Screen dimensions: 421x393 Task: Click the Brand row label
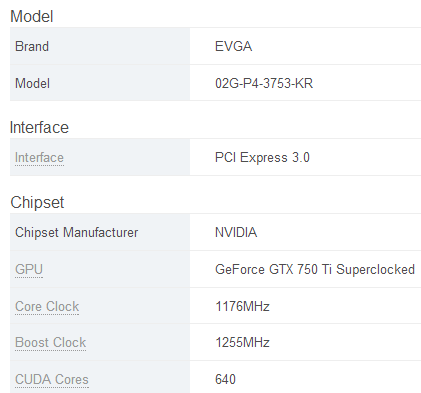tap(32, 46)
